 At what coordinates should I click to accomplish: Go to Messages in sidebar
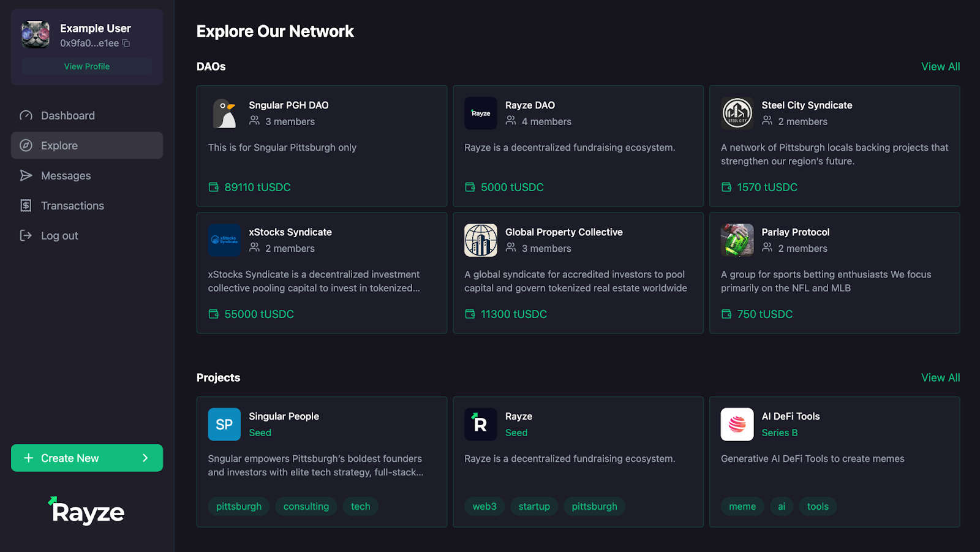tap(66, 176)
